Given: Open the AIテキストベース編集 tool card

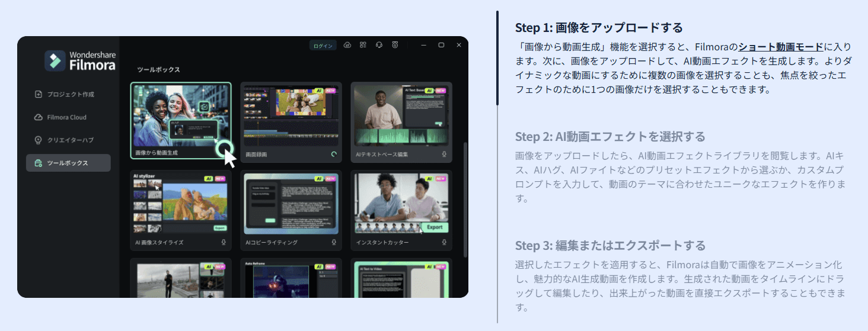Looking at the screenshot, I should (x=401, y=122).
